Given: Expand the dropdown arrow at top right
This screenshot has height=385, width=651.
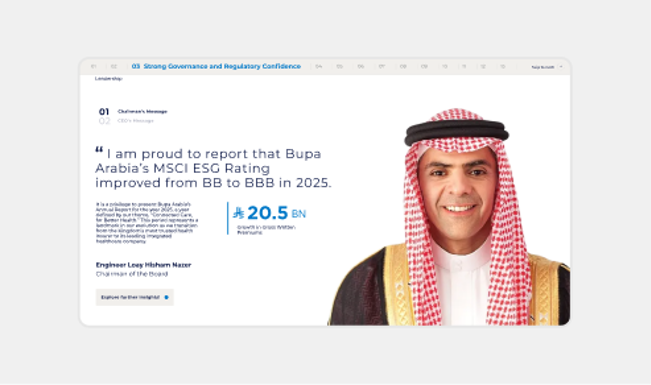Looking at the screenshot, I should [x=561, y=66].
